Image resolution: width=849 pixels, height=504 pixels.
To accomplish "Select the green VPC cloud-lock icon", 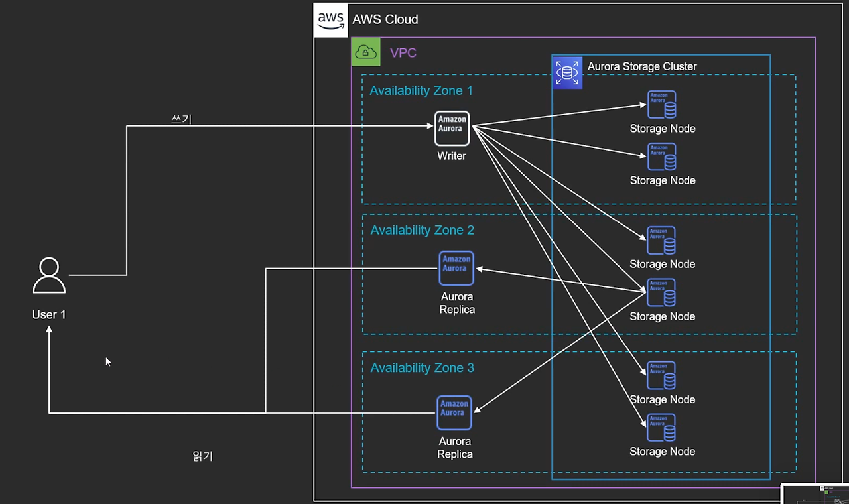I will [x=365, y=52].
